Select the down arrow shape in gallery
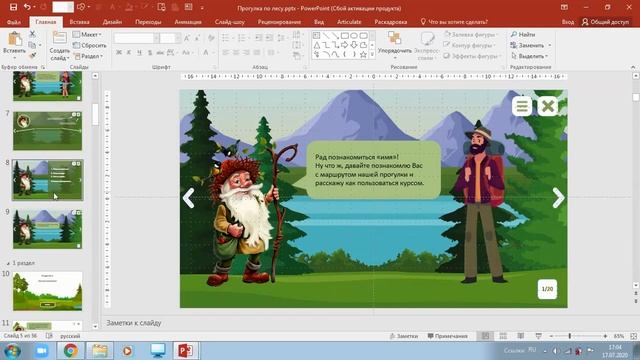Image resolution: width=640 pixels, height=360 pixels. pyautogui.click(x=354, y=45)
